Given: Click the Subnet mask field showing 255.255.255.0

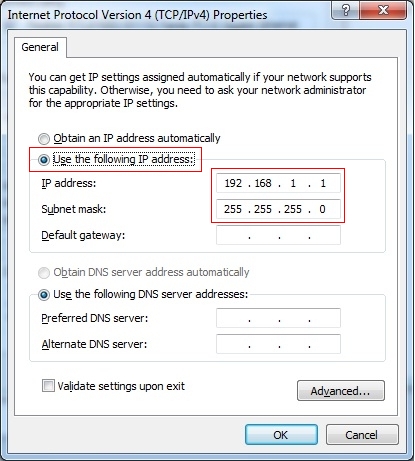Looking at the screenshot, I should pyautogui.click(x=278, y=209).
